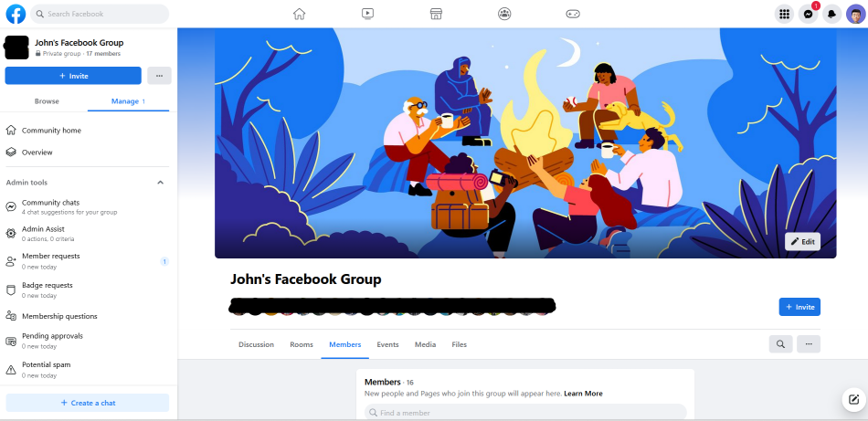The height and width of the screenshot is (421, 868).
Task: Click the Pending approvals icon
Action: point(11,341)
